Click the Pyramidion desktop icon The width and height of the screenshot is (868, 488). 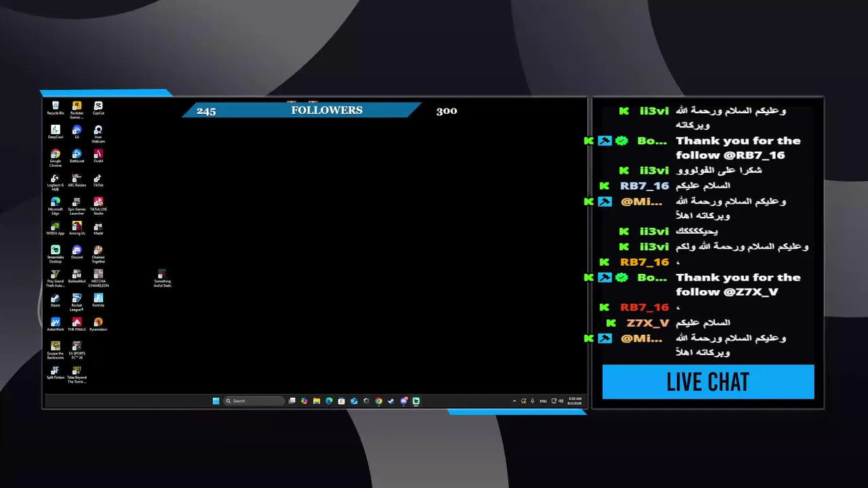pyautogui.click(x=98, y=324)
